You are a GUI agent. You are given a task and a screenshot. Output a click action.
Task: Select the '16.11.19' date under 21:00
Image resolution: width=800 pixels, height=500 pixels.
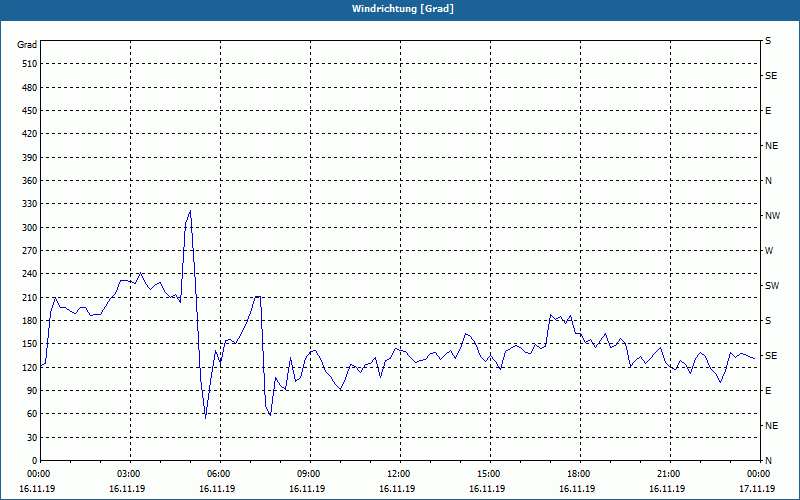(667, 489)
